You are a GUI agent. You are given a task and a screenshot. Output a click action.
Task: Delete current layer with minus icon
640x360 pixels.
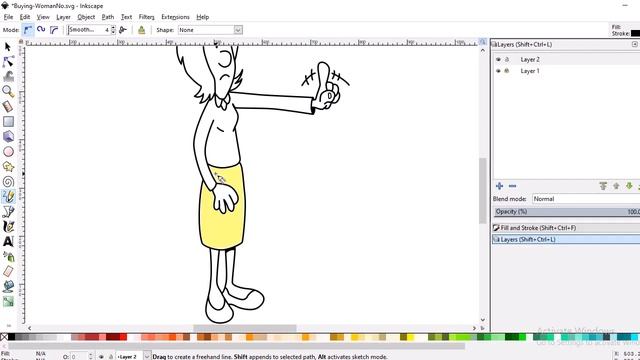pos(513,186)
